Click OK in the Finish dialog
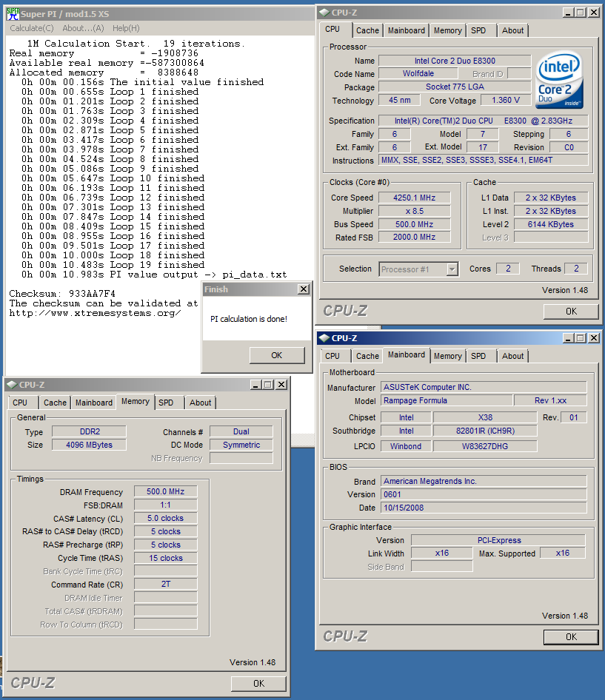The image size is (605, 700). (x=277, y=355)
